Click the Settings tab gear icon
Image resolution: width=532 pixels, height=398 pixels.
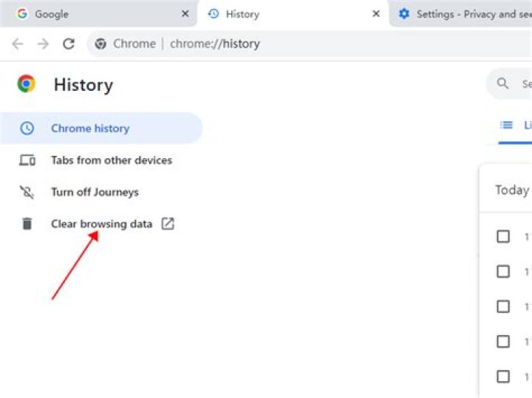(x=403, y=14)
